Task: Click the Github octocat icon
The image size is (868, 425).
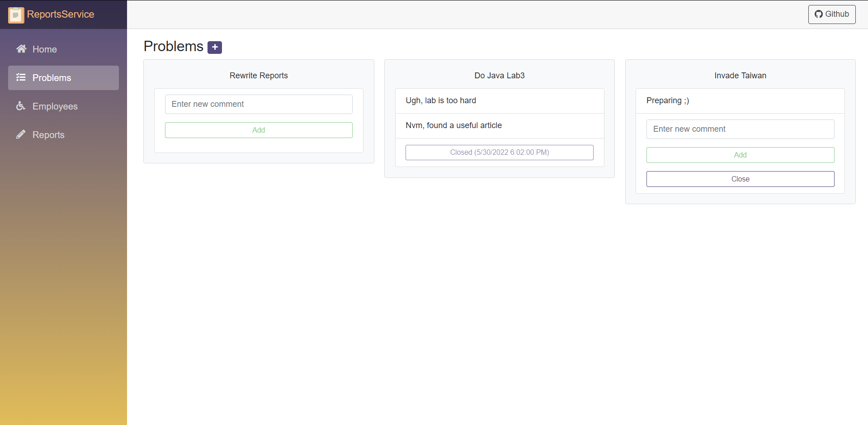Action: tap(819, 14)
